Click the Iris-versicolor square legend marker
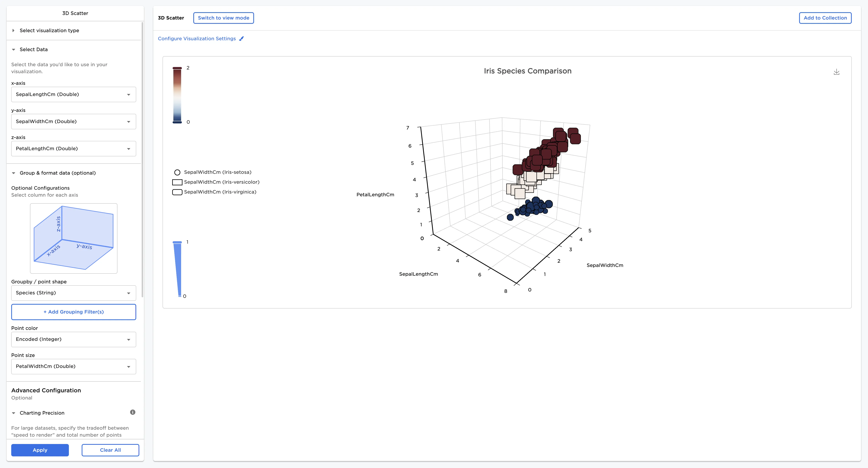This screenshot has height=468, width=868. 177,182
